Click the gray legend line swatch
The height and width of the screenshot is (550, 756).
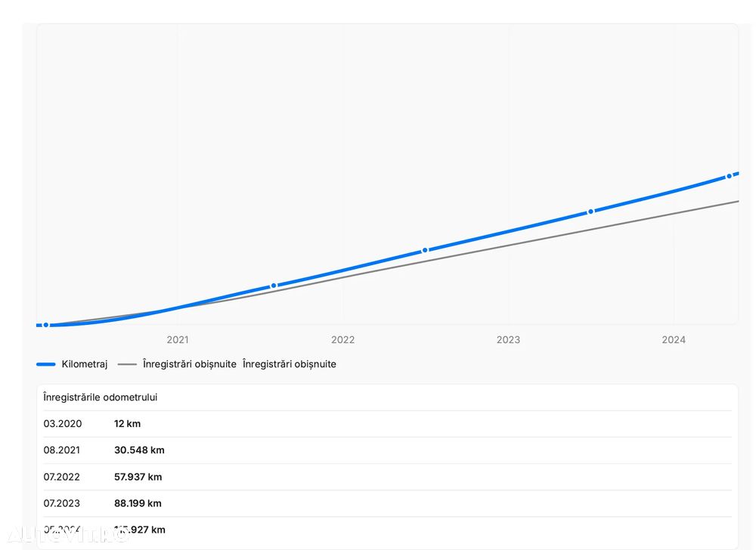127,364
